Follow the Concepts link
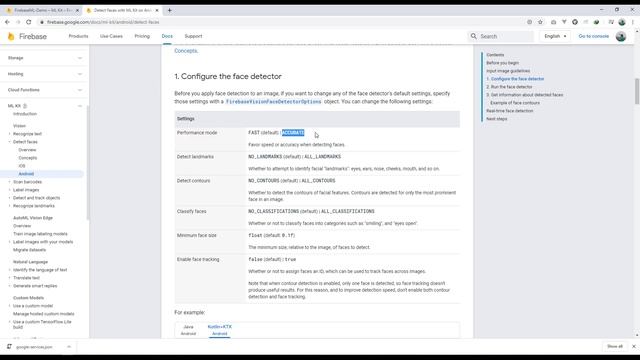The height and width of the screenshot is (360, 640). coord(186,51)
